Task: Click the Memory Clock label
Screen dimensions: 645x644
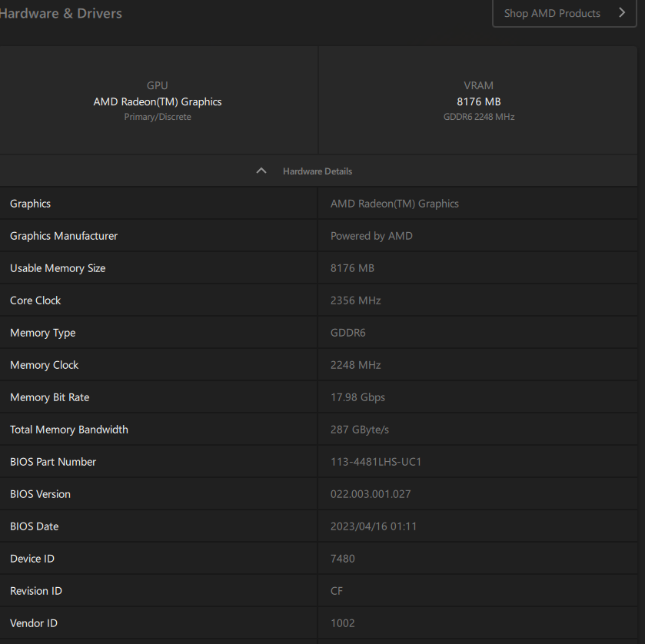Action: tap(44, 365)
